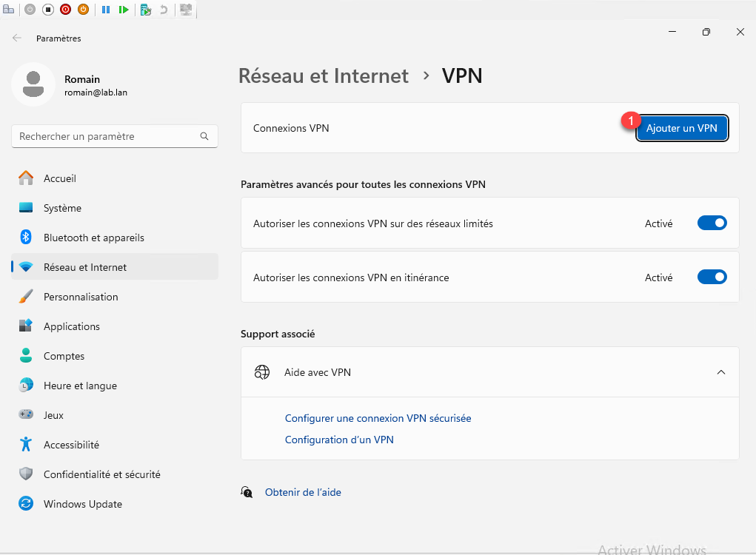Select Bluetooth et appareils in sidebar
The height and width of the screenshot is (555, 756).
click(93, 238)
